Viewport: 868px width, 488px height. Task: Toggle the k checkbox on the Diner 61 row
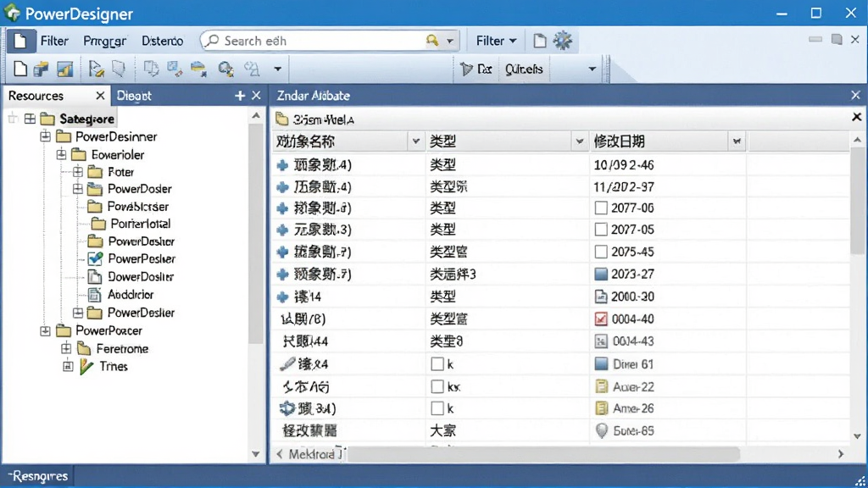[437, 364]
